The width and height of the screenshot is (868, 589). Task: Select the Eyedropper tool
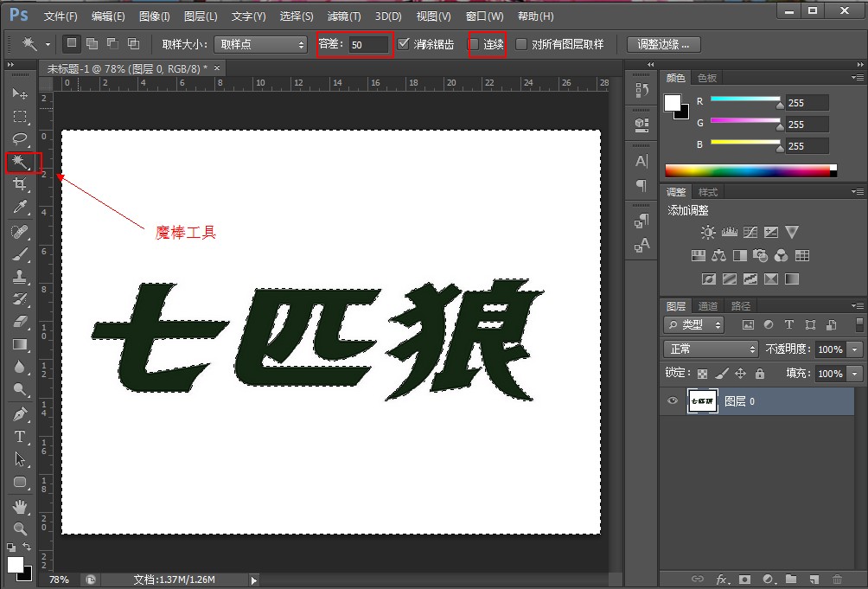click(x=21, y=207)
